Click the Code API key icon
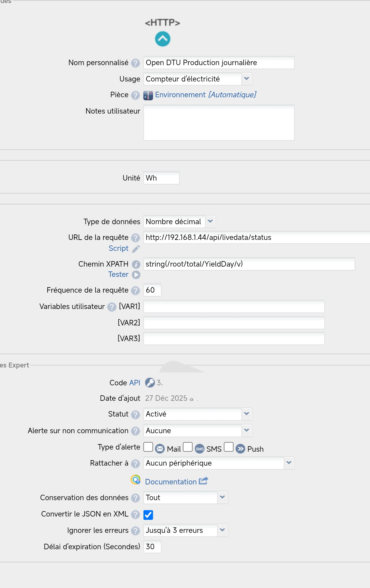 point(150,383)
